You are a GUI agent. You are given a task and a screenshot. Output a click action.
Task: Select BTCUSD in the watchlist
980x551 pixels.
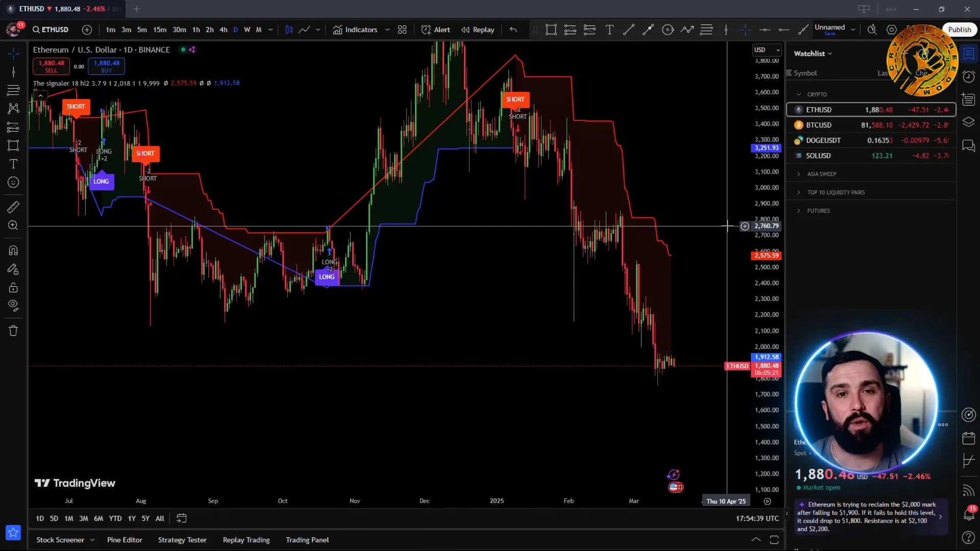point(871,125)
